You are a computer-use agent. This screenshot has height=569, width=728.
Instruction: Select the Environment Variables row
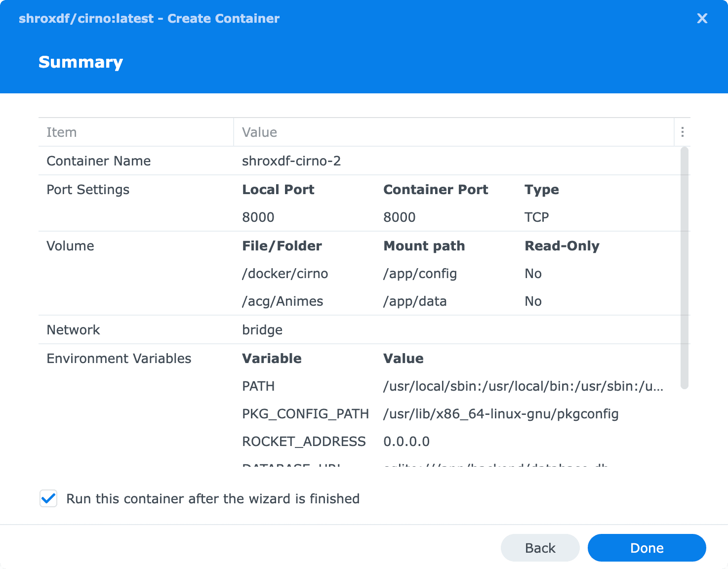[119, 358]
